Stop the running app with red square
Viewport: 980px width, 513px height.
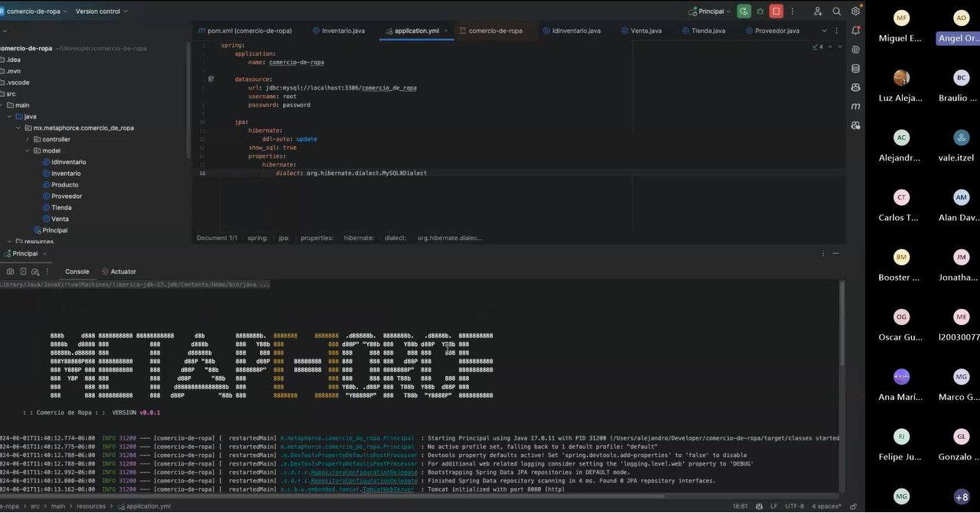(x=777, y=11)
